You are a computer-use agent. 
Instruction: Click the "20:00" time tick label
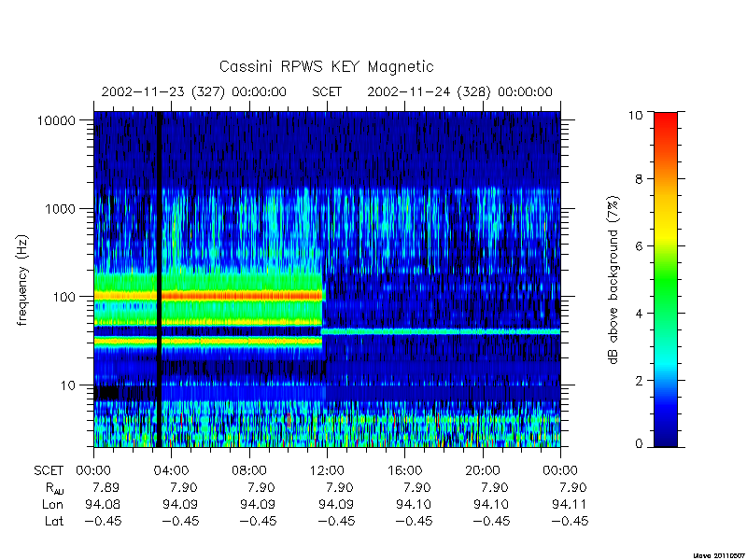[482, 471]
